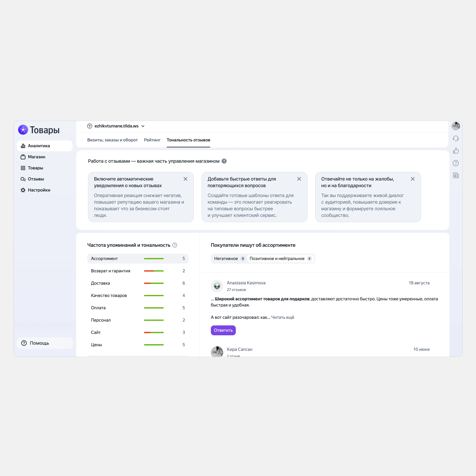
Task: Close the quick replies tip card
Action: [299, 179]
